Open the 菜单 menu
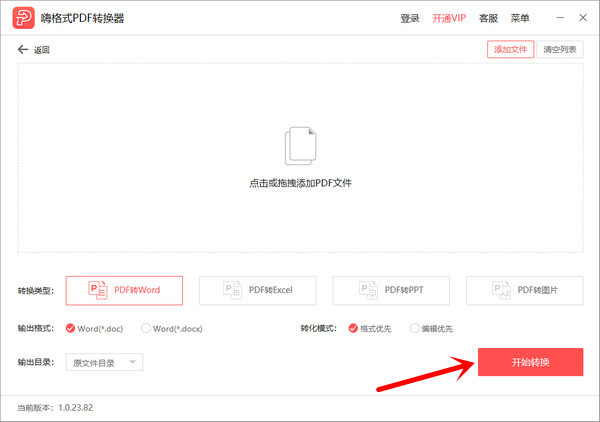Screen dimensions: 600x422 [x=520, y=19]
